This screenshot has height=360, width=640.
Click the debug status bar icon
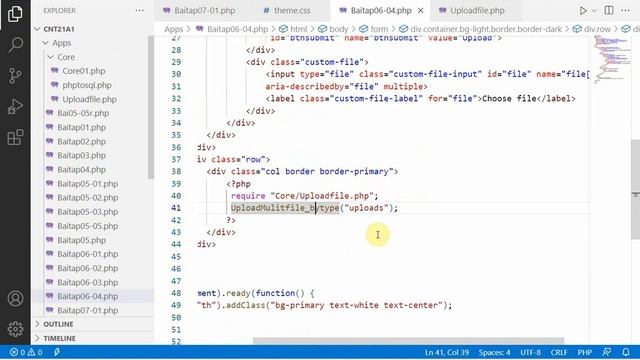57,352
